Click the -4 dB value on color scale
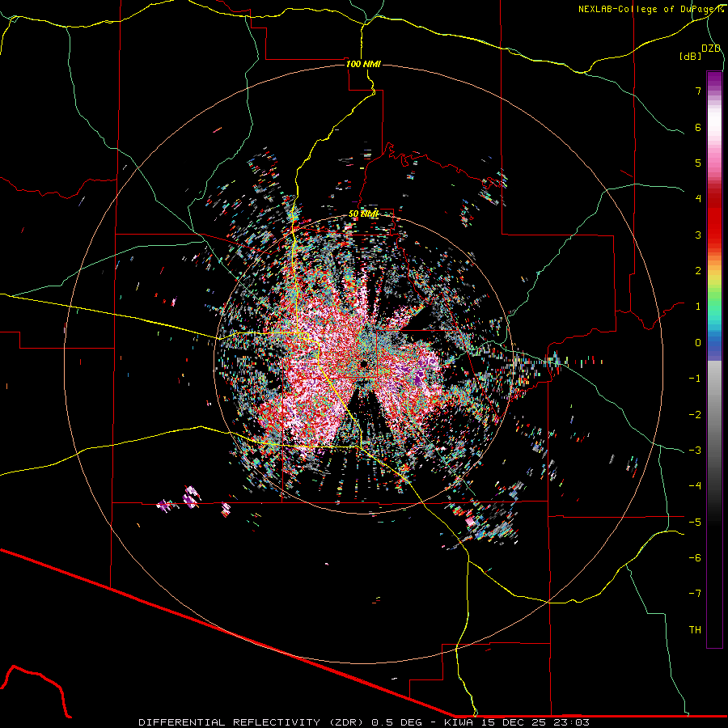Viewport: 728px width, 728px height. tap(695, 486)
